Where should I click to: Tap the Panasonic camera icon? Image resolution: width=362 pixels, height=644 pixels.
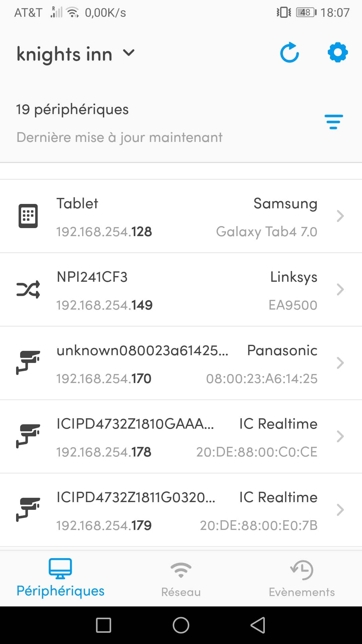[28, 363]
